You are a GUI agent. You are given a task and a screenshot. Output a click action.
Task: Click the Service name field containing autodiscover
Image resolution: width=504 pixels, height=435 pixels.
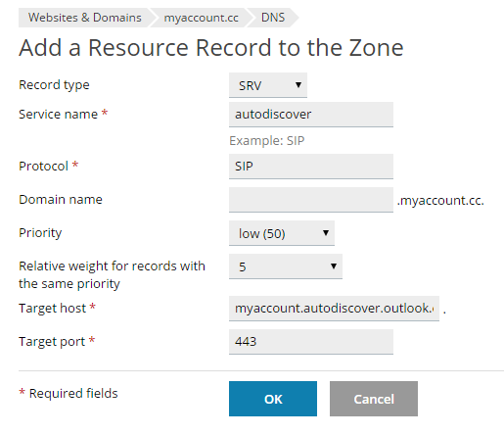(311, 115)
